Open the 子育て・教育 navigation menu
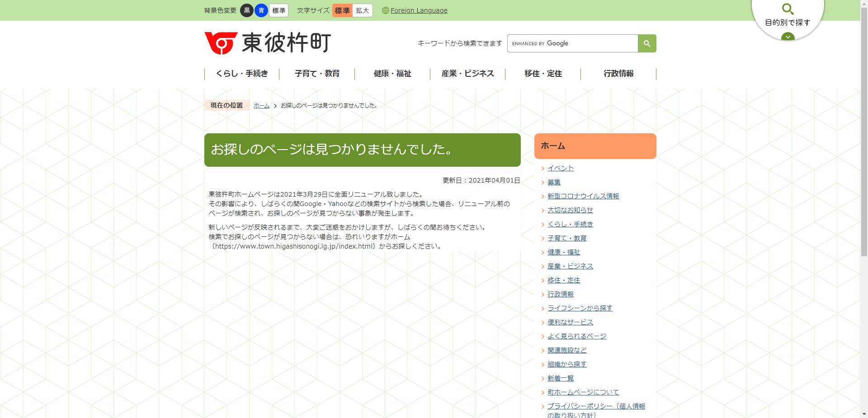 (x=317, y=73)
